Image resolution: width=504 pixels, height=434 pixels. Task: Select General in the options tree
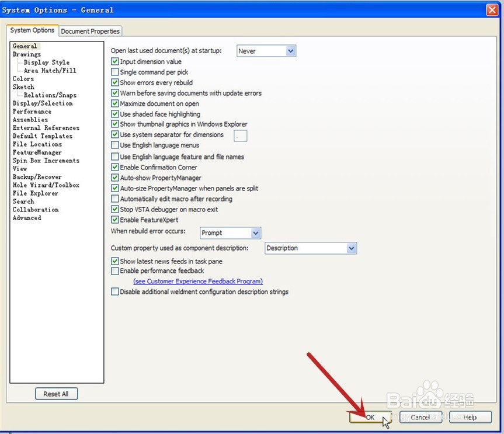[x=25, y=46]
